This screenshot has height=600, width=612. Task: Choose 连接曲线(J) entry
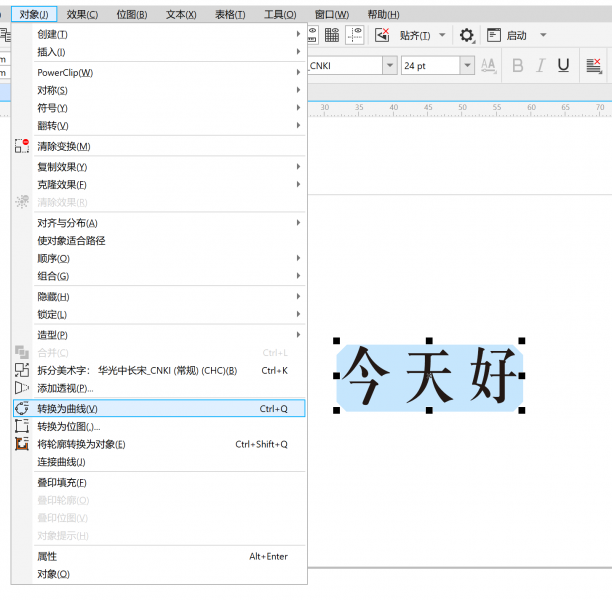click(x=169, y=462)
